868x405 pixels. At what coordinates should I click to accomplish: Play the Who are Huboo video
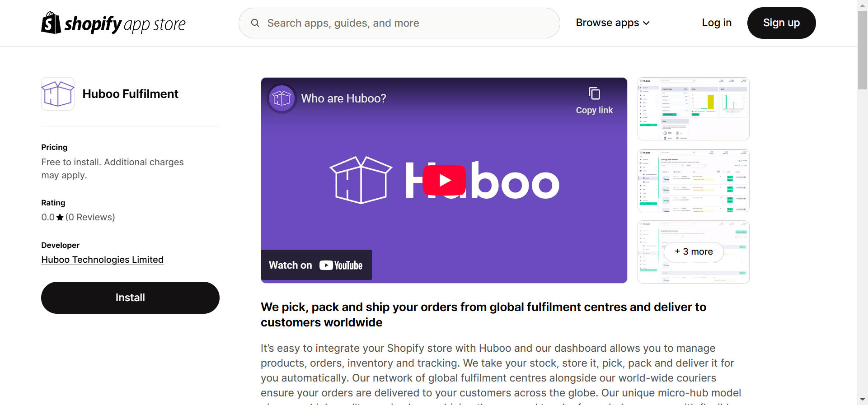pyautogui.click(x=444, y=180)
